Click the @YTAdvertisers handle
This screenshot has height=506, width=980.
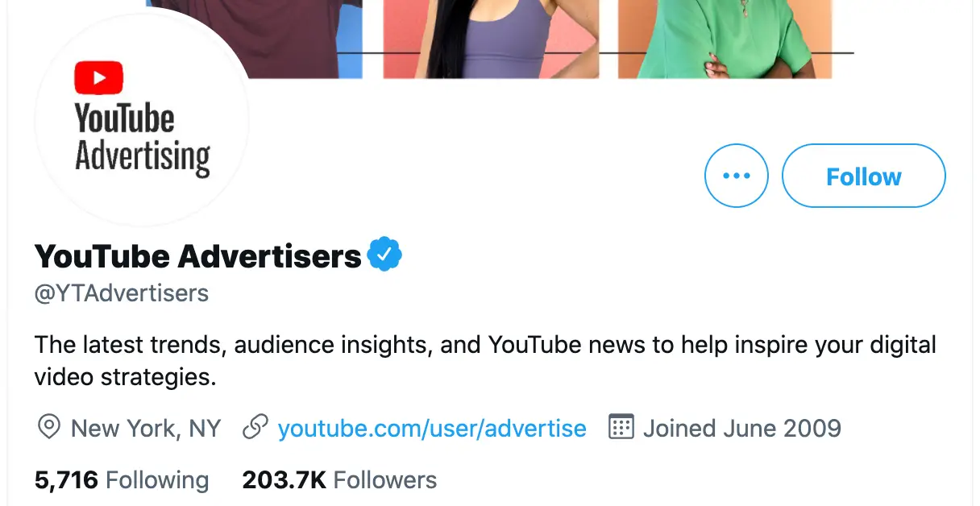coord(122,293)
